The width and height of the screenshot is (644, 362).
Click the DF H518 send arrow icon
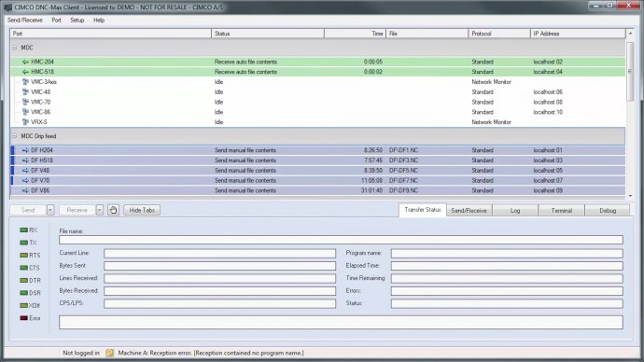tap(25, 160)
